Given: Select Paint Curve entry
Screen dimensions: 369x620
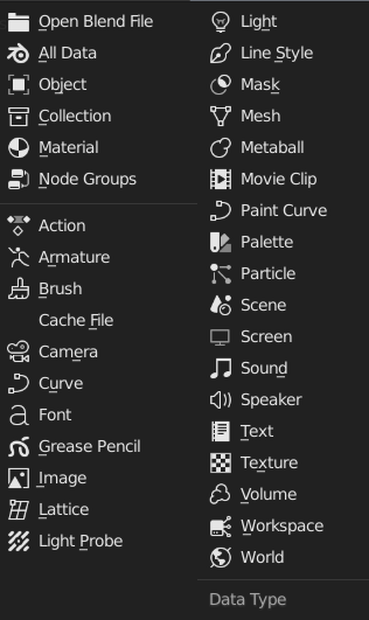Looking at the screenshot, I should pos(283,210).
